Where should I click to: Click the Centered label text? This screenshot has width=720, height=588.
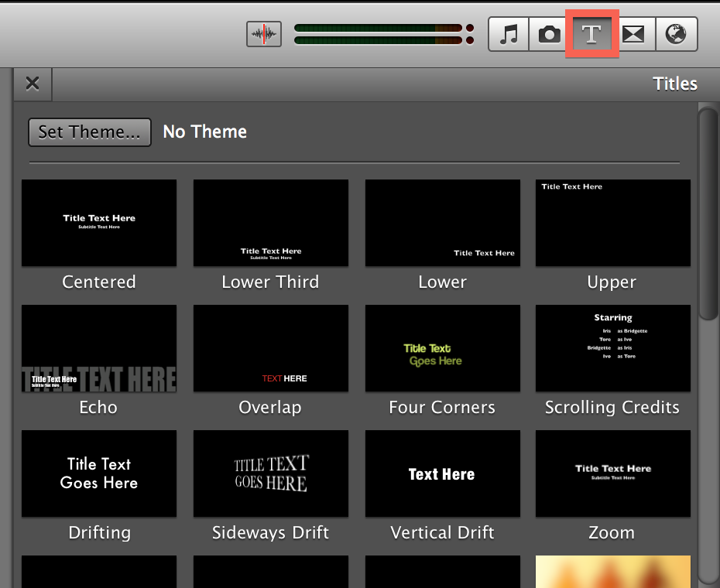(99, 282)
